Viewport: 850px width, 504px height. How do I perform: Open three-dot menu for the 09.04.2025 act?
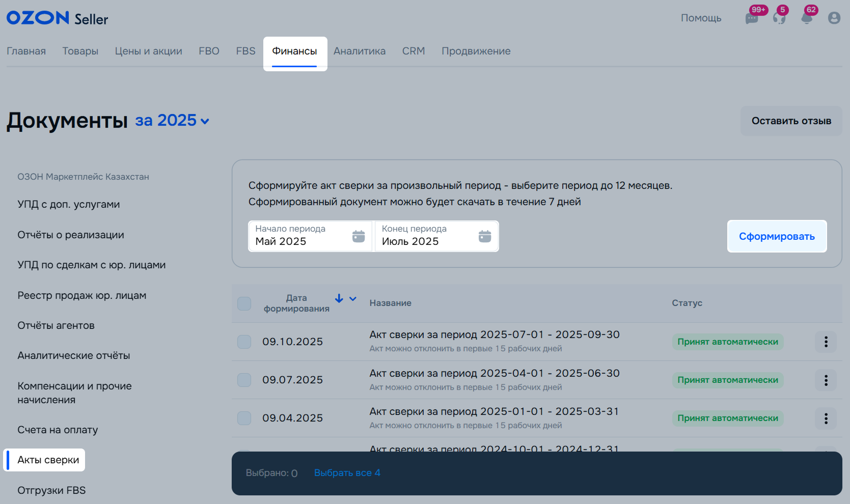click(826, 418)
